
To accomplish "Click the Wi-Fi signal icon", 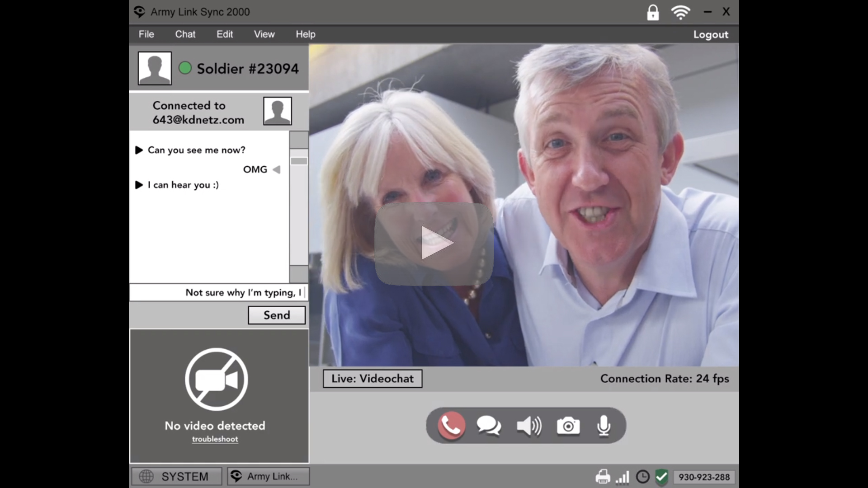I will pos(680,12).
